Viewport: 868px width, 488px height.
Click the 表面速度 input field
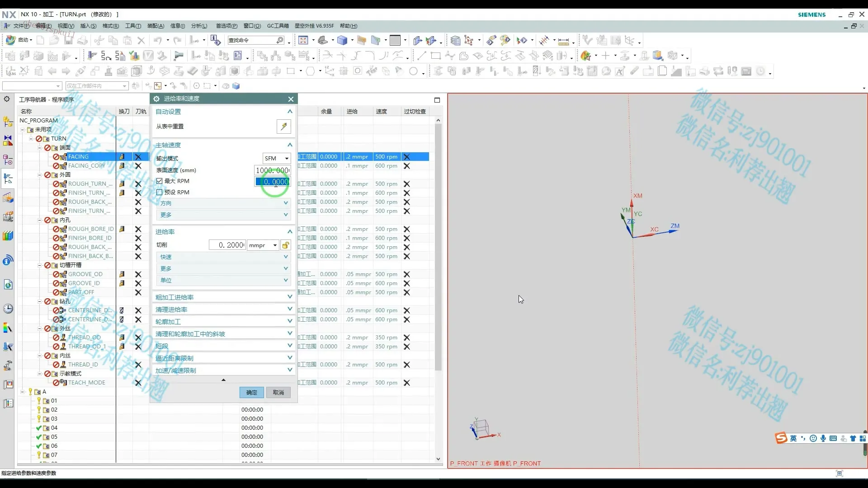[272, 170]
